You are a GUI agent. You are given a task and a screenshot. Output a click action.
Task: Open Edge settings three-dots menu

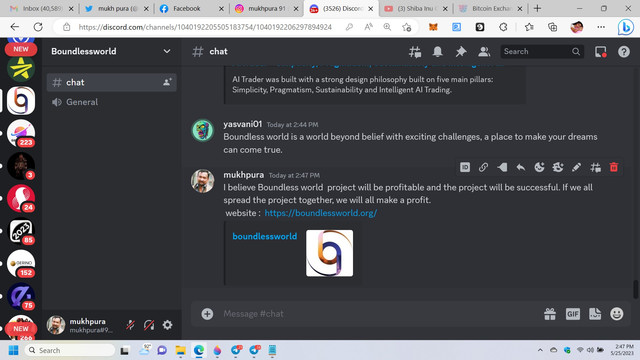tap(601, 27)
